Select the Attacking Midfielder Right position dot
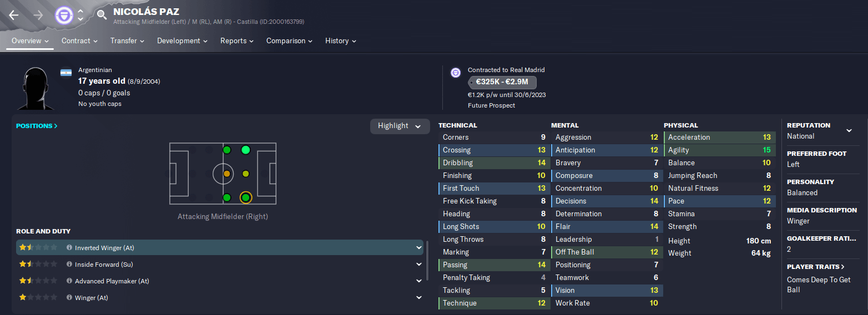Image resolution: width=868 pixels, height=315 pixels. coord(246,197)
